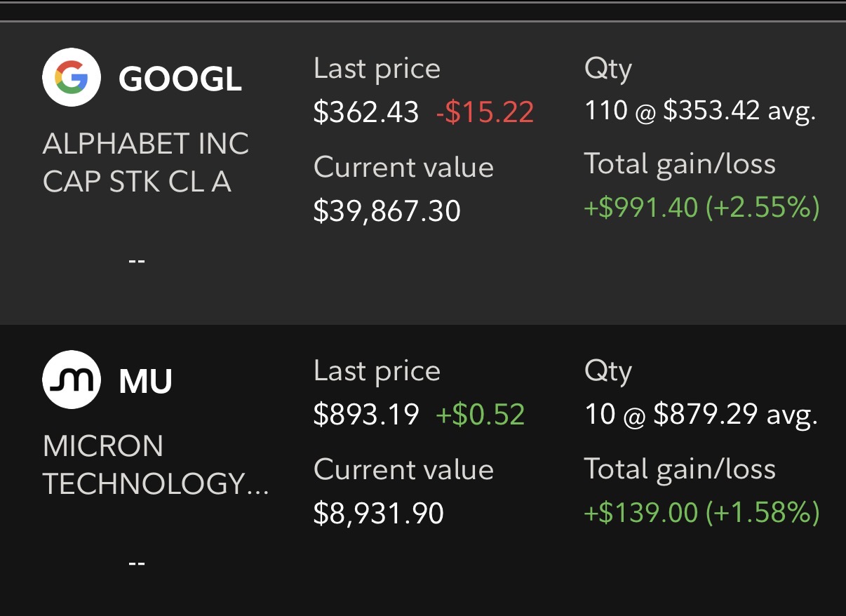This screenshot has height=616, width=846.
Task: Click MU current value $8,931.90
Action: (x=378, y=513)
